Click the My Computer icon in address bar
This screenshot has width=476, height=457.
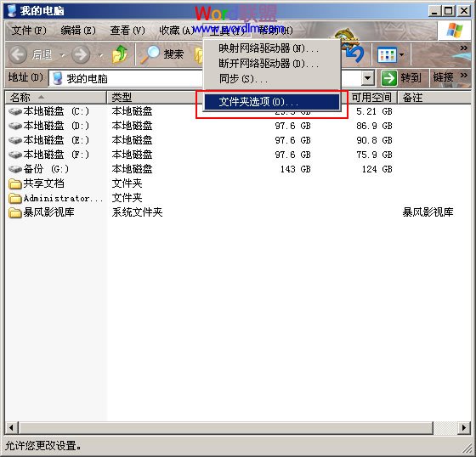tap(58, 79)
